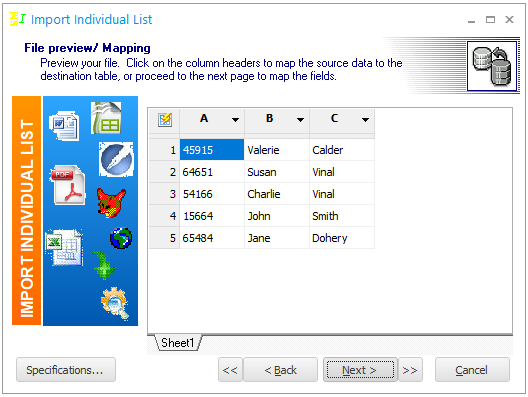Go to the first page with << button

pyautogui.click(x=230, y=370)
